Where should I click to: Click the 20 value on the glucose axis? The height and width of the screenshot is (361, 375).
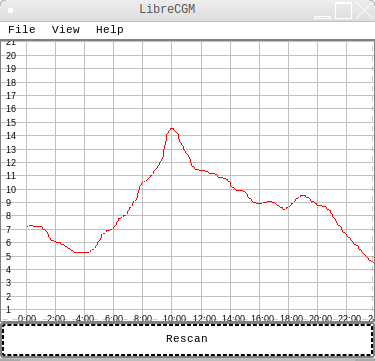click(x=11, y=56)
